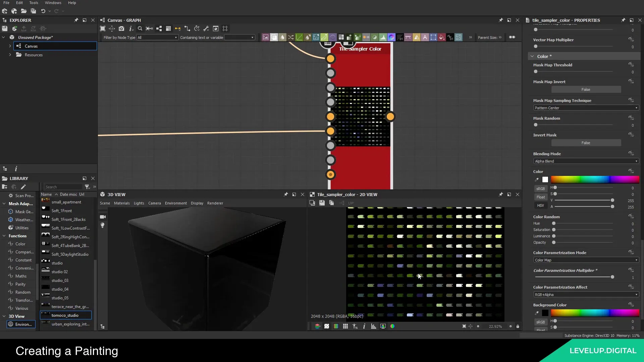The image size is (644, 362).
Task: Select the Materials tab in 3D view
Action: pos(122,203)
